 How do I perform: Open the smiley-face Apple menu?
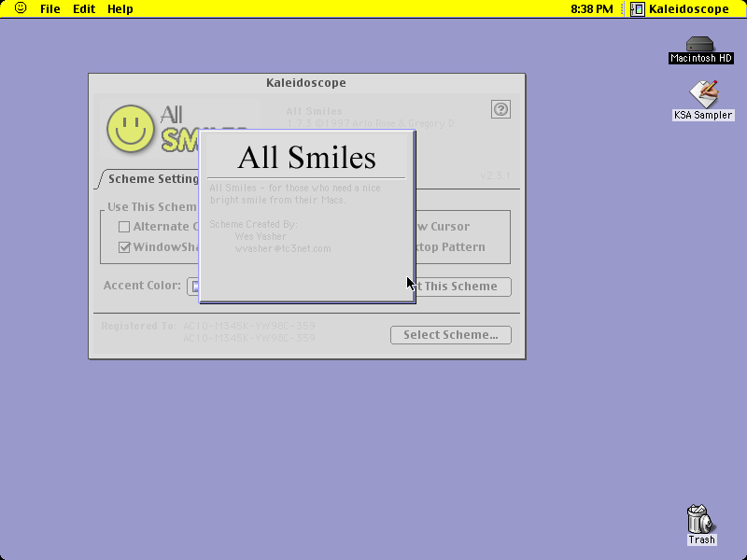pos(21,8)
